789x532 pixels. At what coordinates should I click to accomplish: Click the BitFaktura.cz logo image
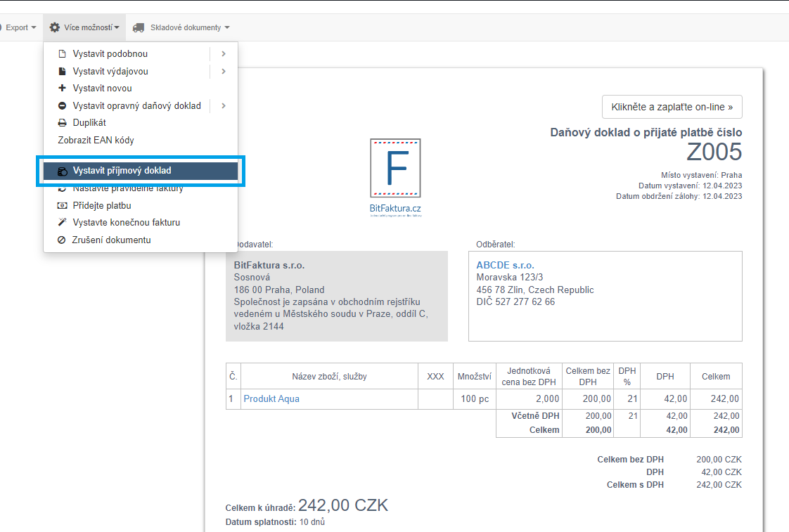coord(395,177)
